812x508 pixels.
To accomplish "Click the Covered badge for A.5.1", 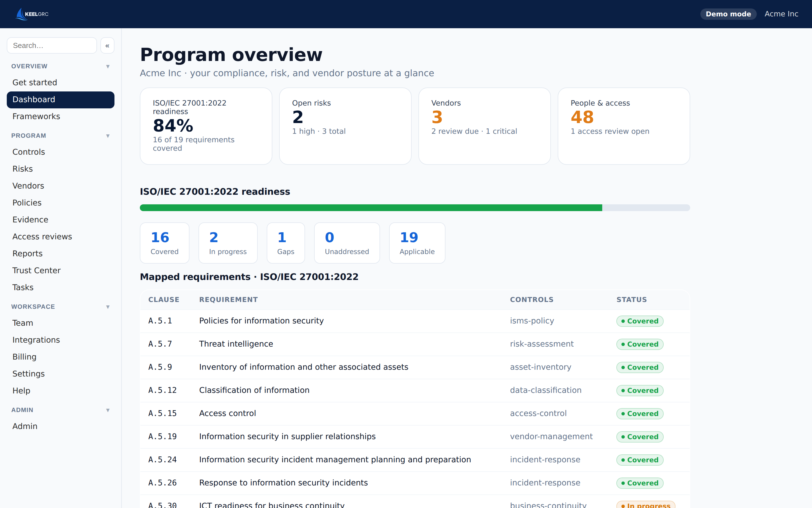I will tap(639, 321).
